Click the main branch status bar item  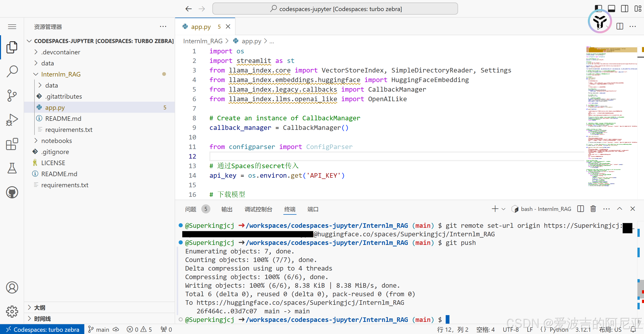[x=99, y=329]
